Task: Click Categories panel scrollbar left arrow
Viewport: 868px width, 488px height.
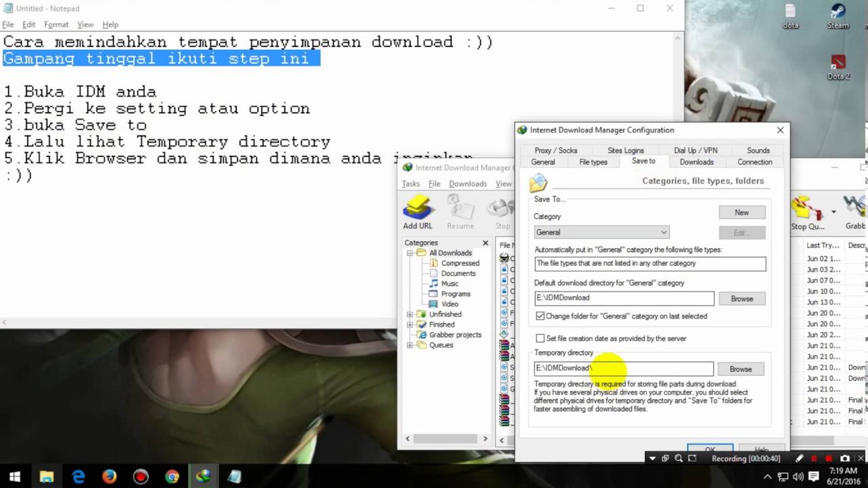Action: pyautogui.click(x=408, y=439)
